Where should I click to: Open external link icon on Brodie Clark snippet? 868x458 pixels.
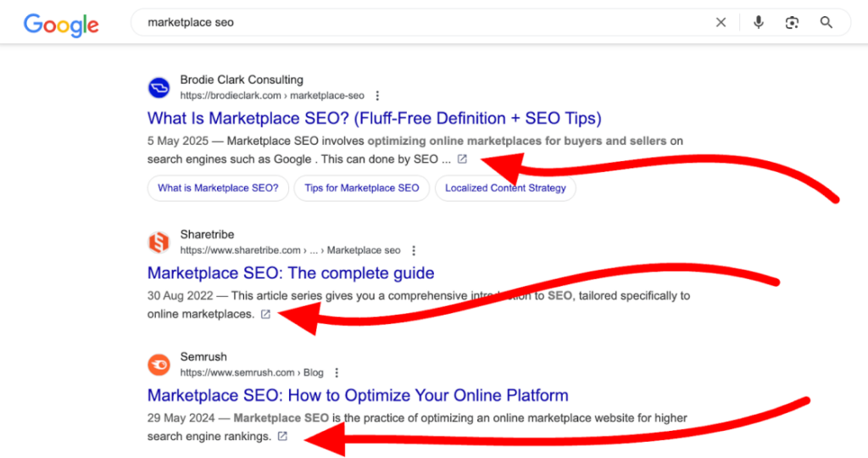click(462, 159)
